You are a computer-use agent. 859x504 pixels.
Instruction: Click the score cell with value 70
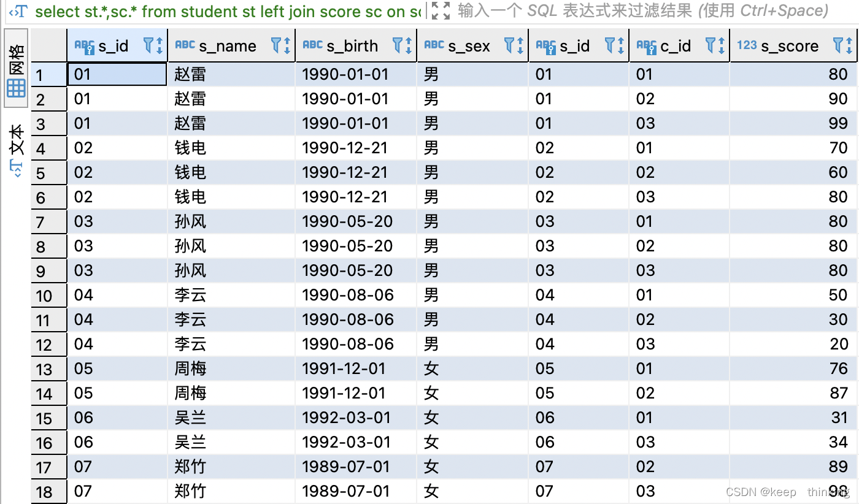coord(793,148)
